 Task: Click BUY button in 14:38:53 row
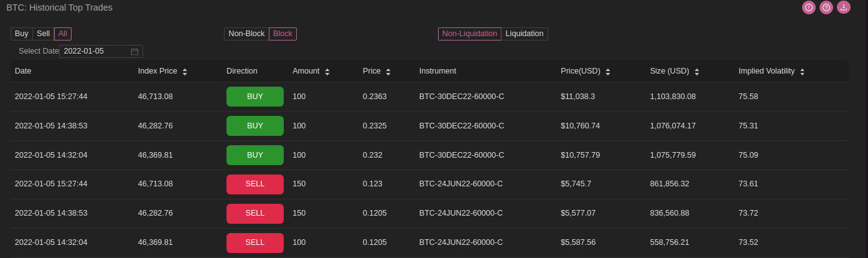point(255,126)
